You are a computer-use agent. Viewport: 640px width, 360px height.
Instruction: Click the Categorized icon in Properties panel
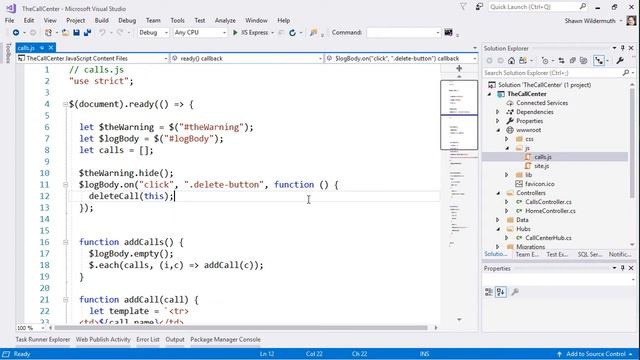pos(489,292)
